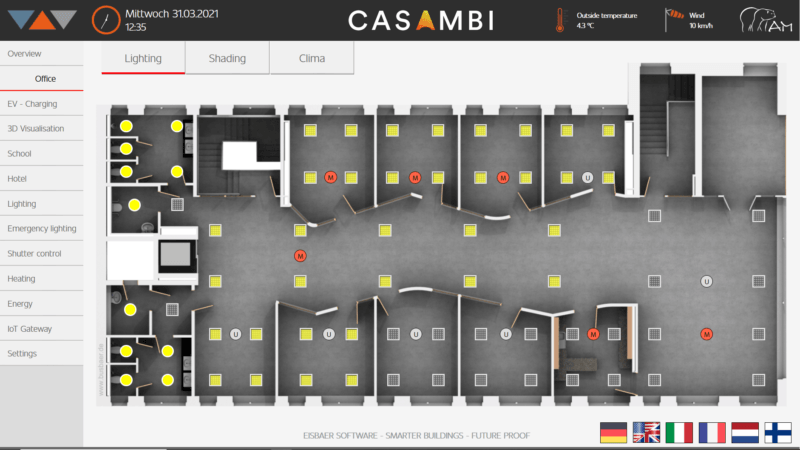The height and width of the screenshot is (450, 800).
Task: Click the red M marker in the corridor
Action: 300,256
